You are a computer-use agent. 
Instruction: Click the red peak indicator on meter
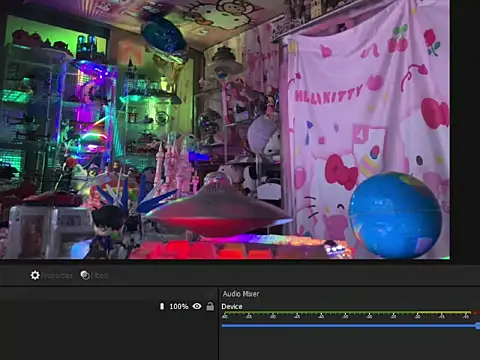[476, 313]
